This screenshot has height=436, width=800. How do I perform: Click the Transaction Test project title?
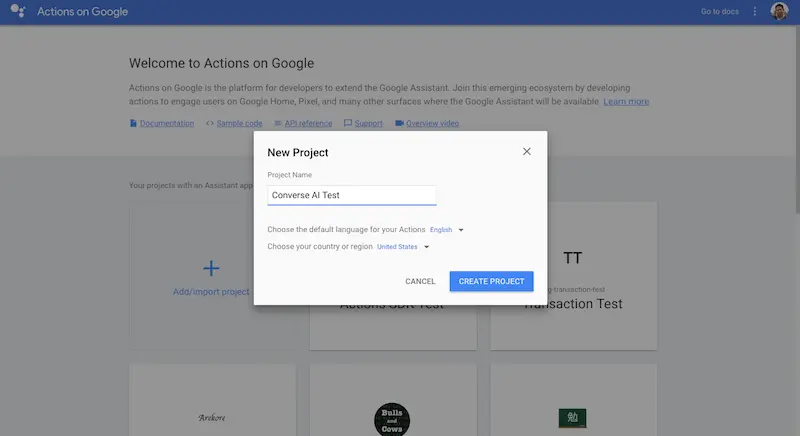point(573,304)
